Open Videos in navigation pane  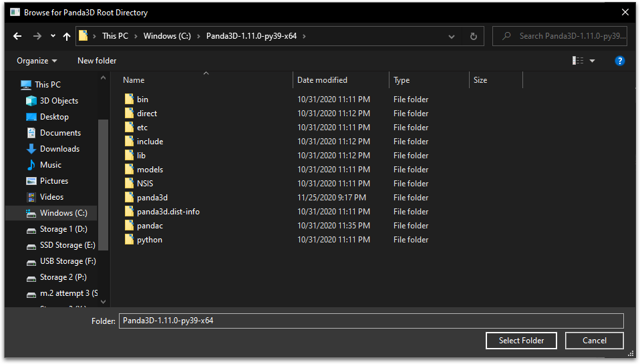coord(51,196)
